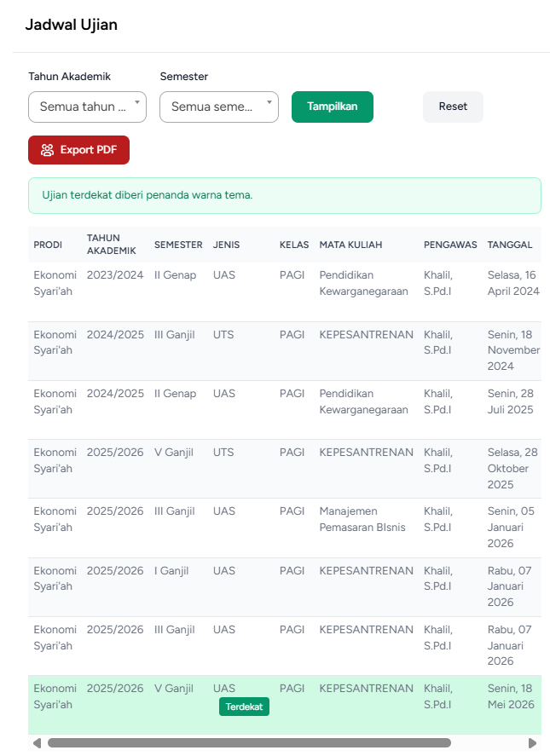Image resolution: width=550 pixels, height=756 pixels.
Task: Click the right scrollbar arrow
Action: (x=532, y=743)
